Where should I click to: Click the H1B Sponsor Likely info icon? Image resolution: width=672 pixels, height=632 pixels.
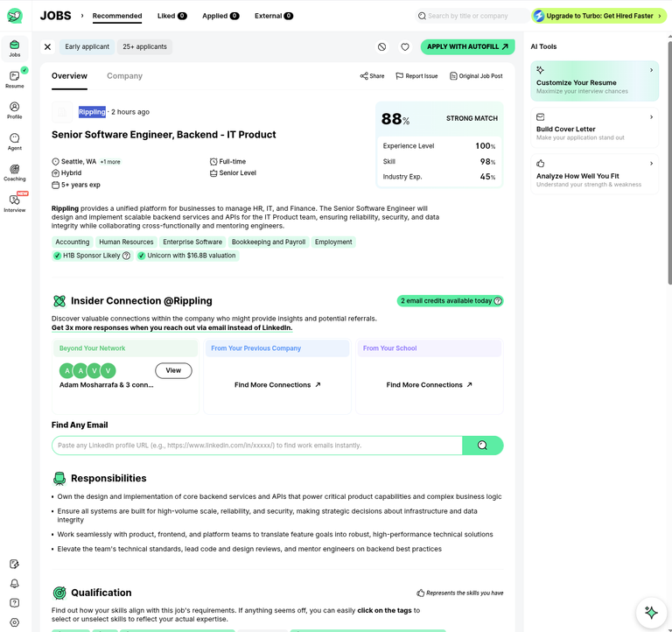pyautogui.click(x=126, y=256)
